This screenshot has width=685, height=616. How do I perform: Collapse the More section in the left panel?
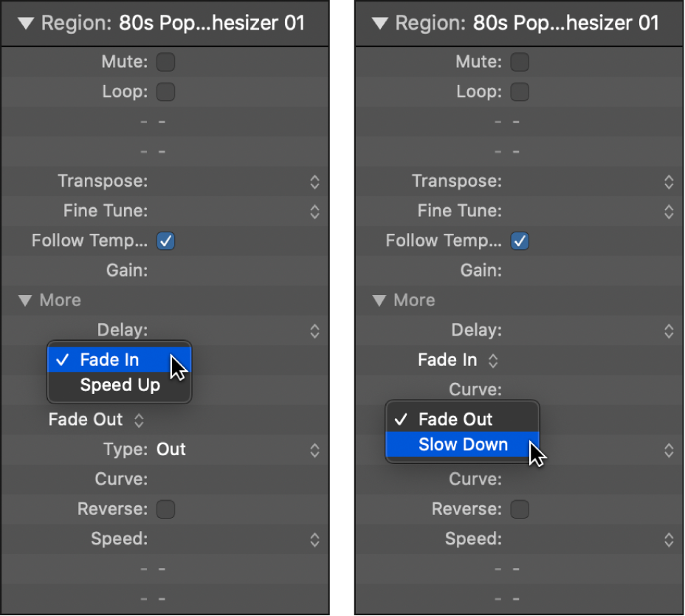(x=26, y=300)
